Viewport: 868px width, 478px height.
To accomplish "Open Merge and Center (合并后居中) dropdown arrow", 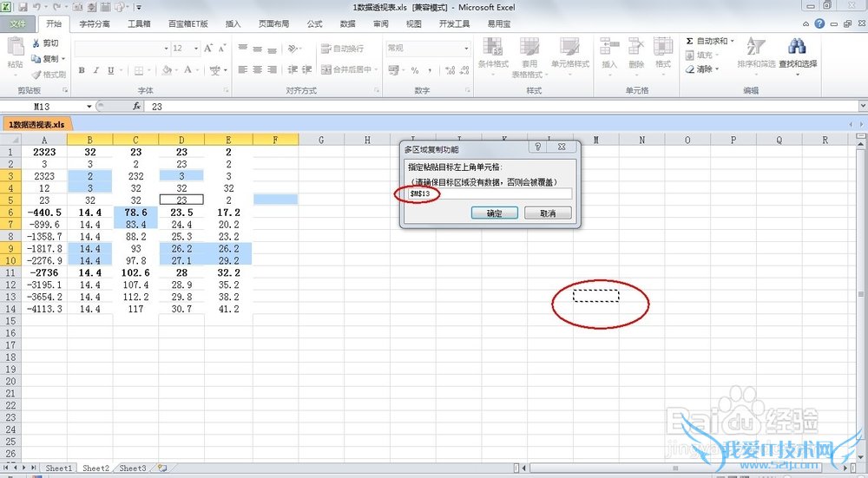I will [376, 69].
